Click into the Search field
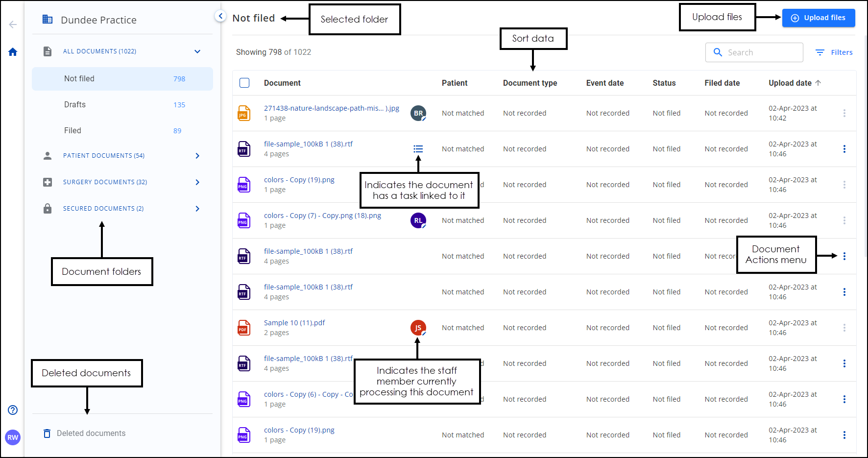868x458 pixels. click(762, 52)
